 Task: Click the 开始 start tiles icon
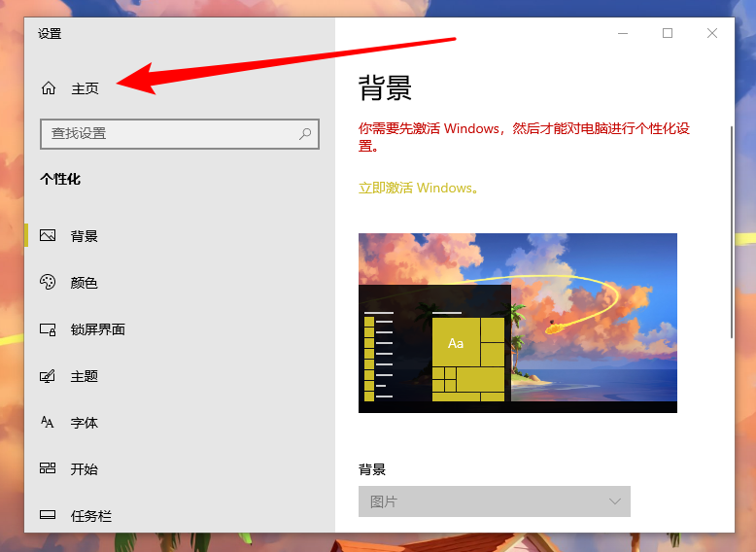click(x=48, y=467)
